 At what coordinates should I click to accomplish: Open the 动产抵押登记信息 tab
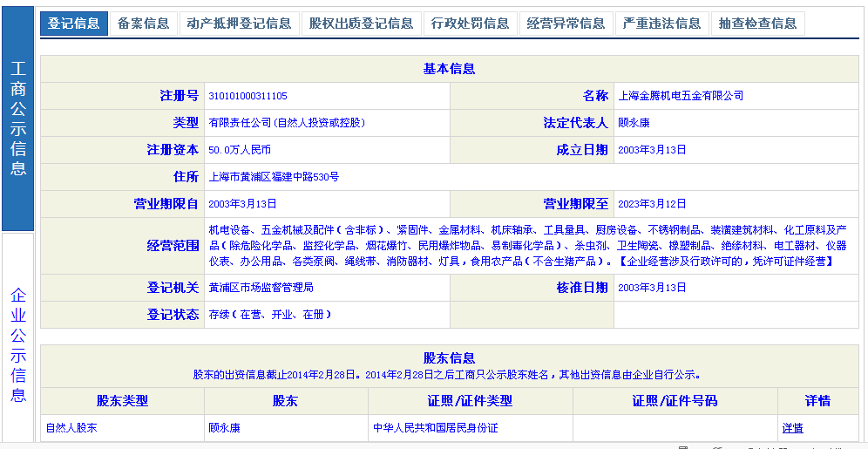click(239, 24)
